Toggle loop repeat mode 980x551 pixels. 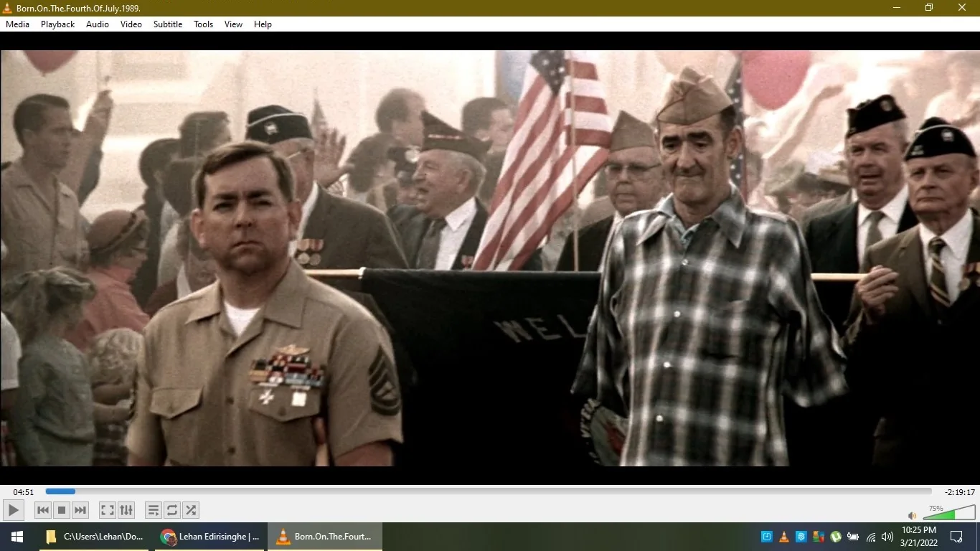(x=172, y=510)
